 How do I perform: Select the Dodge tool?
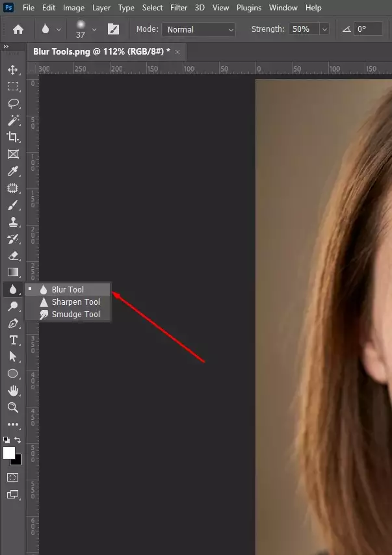coord(13,306)
